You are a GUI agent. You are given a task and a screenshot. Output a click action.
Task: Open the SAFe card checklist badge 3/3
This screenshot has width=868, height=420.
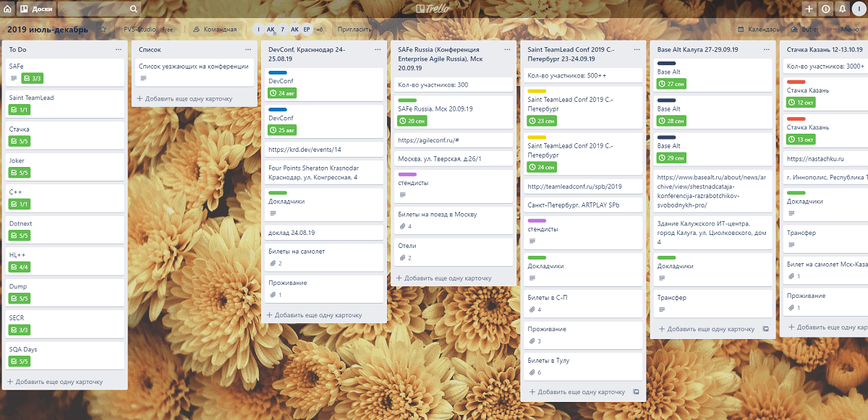point(33,78)
